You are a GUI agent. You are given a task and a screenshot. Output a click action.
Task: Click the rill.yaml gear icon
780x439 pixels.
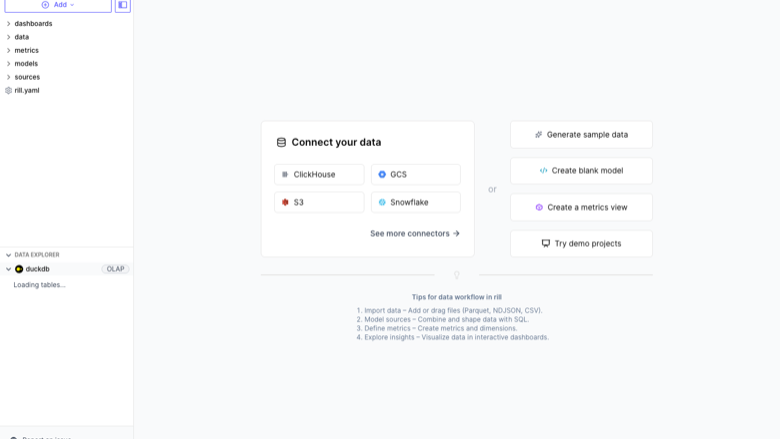(8, 90)
